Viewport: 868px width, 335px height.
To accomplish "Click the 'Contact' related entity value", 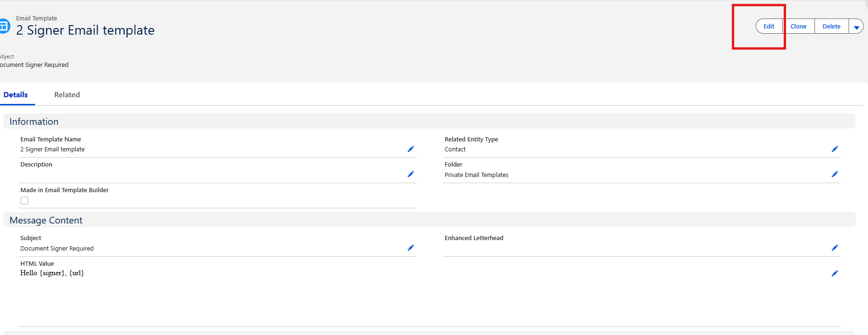I will coord(455,149).
